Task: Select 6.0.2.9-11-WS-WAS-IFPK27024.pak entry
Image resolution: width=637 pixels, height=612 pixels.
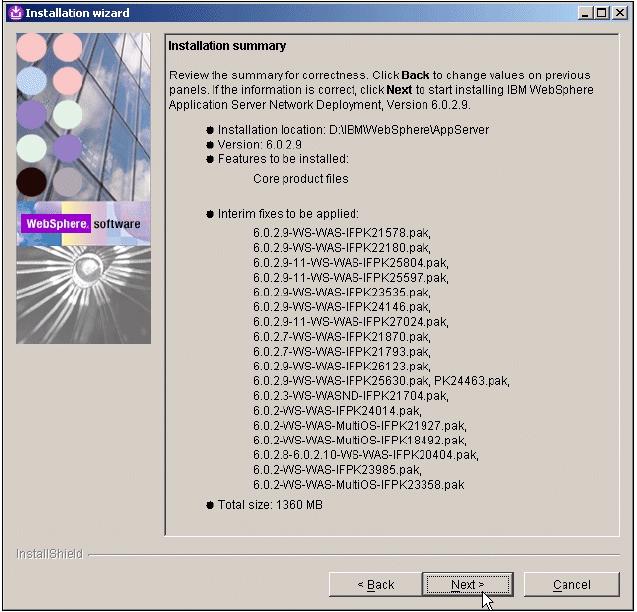Action: (351, 322)
